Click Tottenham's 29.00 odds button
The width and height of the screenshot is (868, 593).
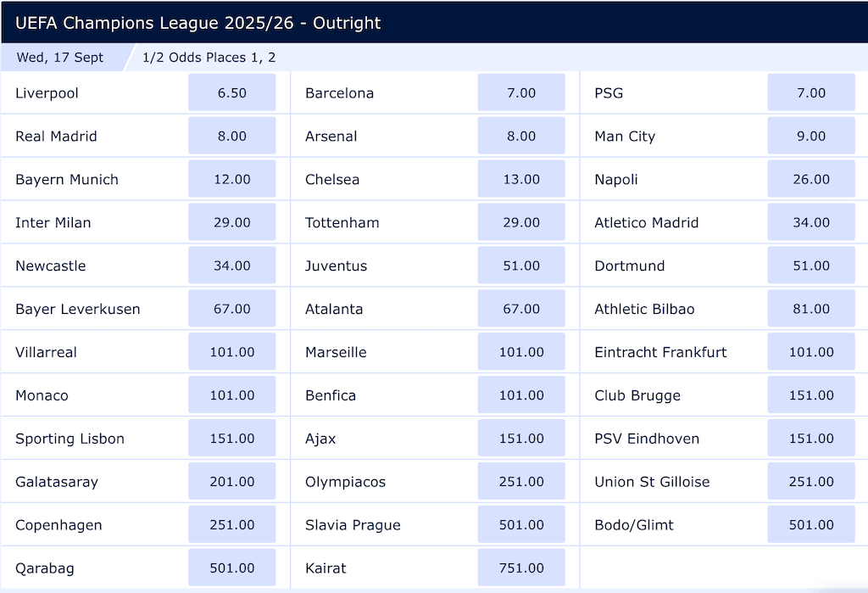(x=520, y=222)
